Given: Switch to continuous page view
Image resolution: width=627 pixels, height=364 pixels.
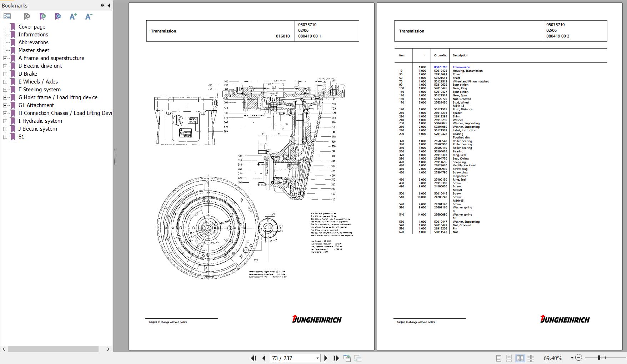Looking at the screenshot, I should 509,358.
